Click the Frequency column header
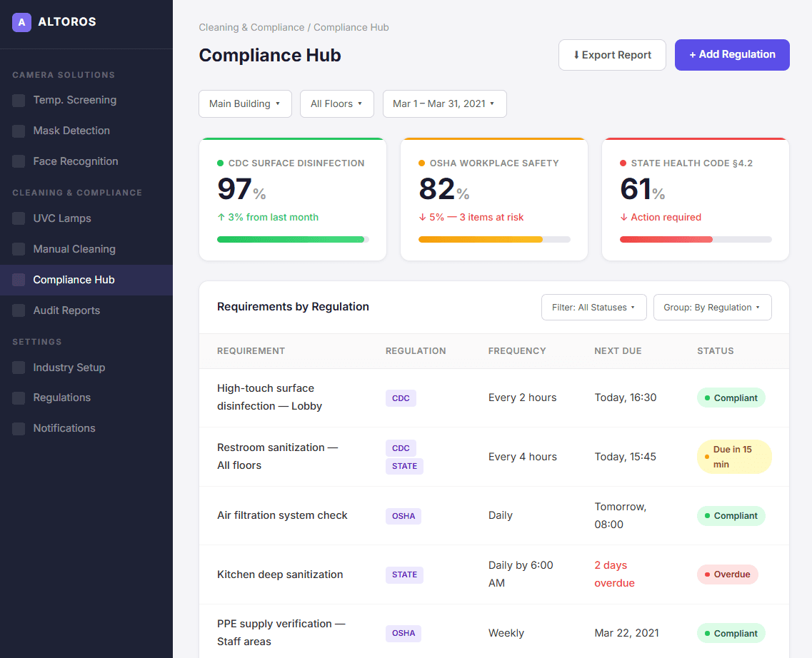This screenshot has height=658, width=812. 517,350
